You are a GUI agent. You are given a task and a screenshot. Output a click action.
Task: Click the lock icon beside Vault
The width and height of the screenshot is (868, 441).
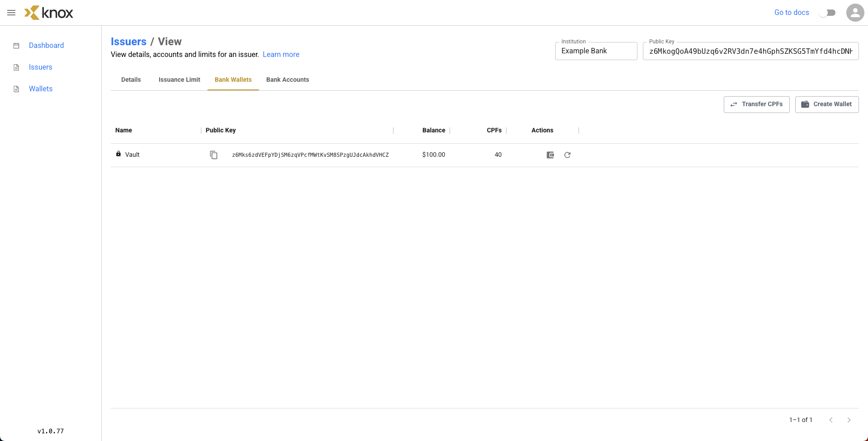[118, 154]
